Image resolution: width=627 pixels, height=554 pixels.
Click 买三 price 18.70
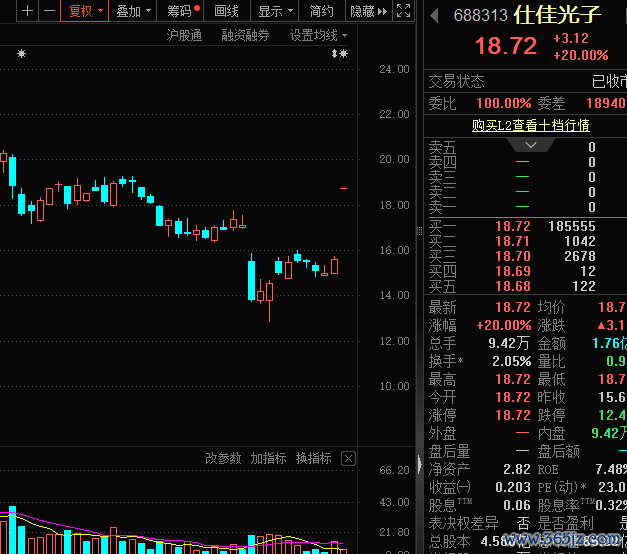[513, 256]
